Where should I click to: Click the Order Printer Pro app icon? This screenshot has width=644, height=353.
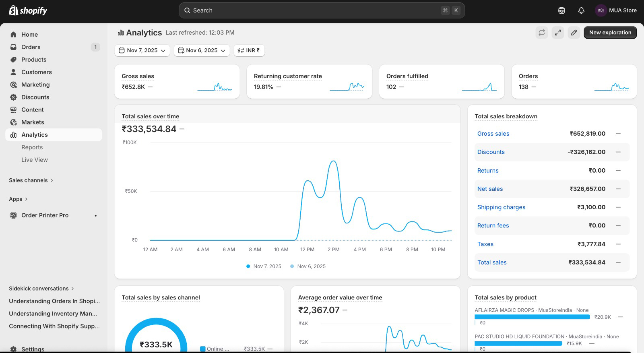pyautogui.click(x=14, y=215)
